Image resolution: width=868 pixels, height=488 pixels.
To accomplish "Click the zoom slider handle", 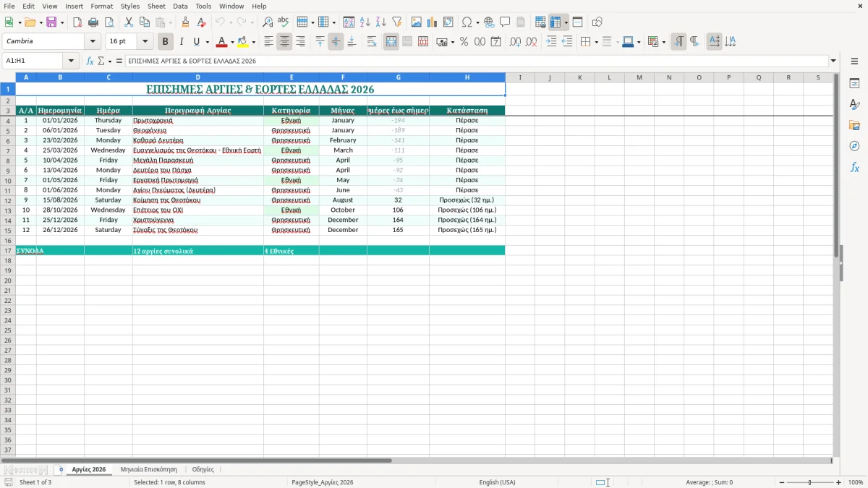I will click(x=809, y=482).
